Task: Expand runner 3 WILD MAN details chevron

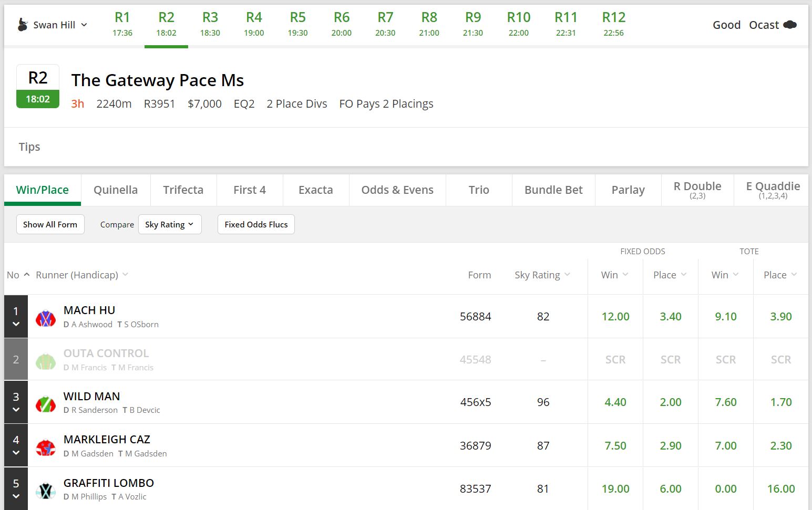Action: tap(16, 410)
